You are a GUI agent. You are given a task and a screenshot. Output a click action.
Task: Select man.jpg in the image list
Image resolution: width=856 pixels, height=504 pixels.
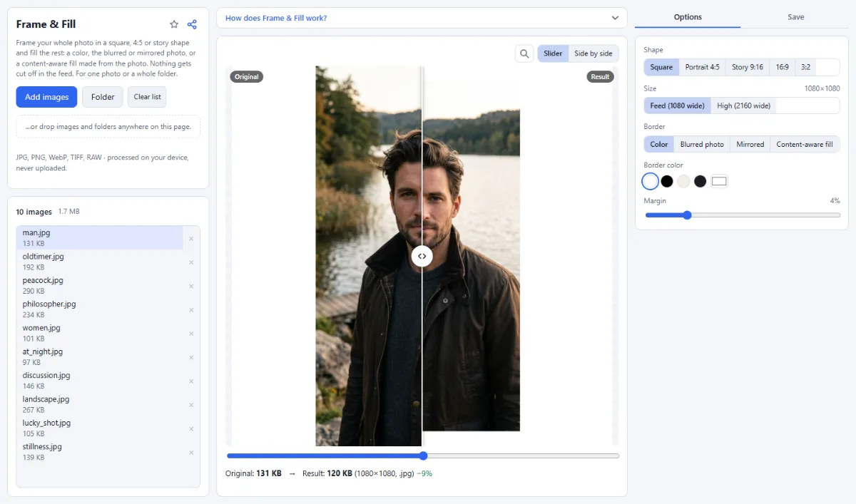[100, 238]
